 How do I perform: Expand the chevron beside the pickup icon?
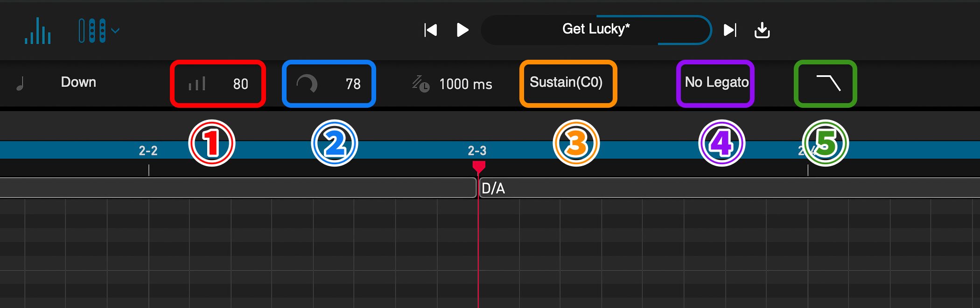point(115,31)
